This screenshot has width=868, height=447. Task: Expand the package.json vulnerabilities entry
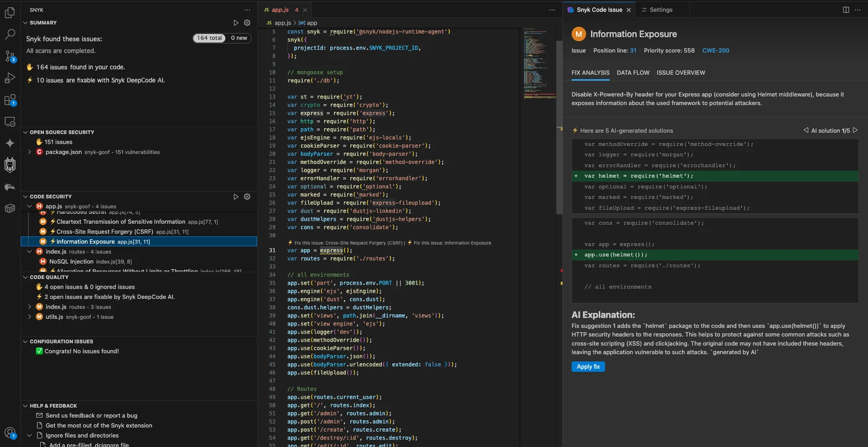coord(29,152)
